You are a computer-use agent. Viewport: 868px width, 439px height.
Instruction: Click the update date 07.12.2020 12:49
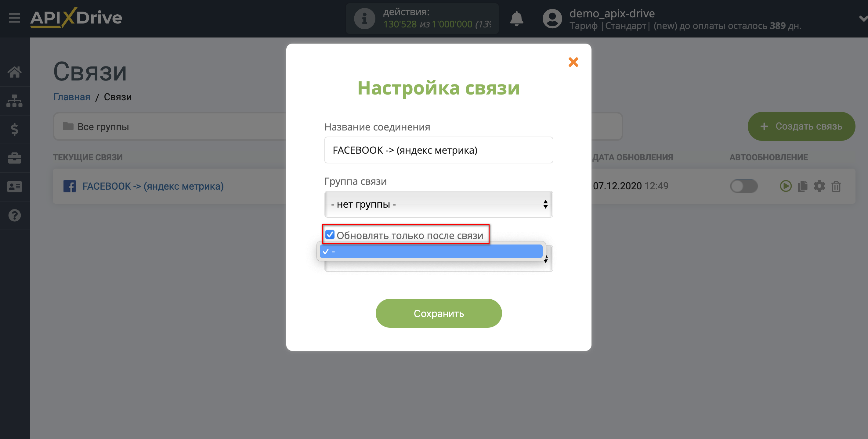coord(631,186)
